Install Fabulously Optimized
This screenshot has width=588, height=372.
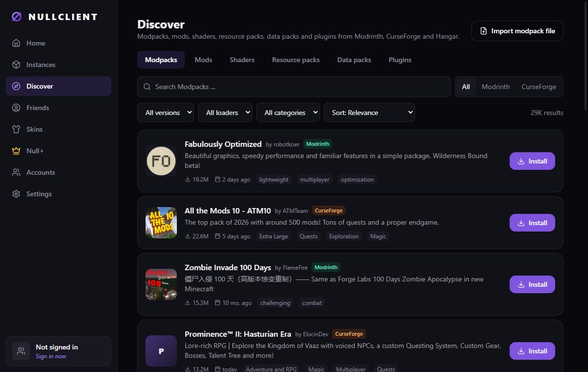pos(532,161)
